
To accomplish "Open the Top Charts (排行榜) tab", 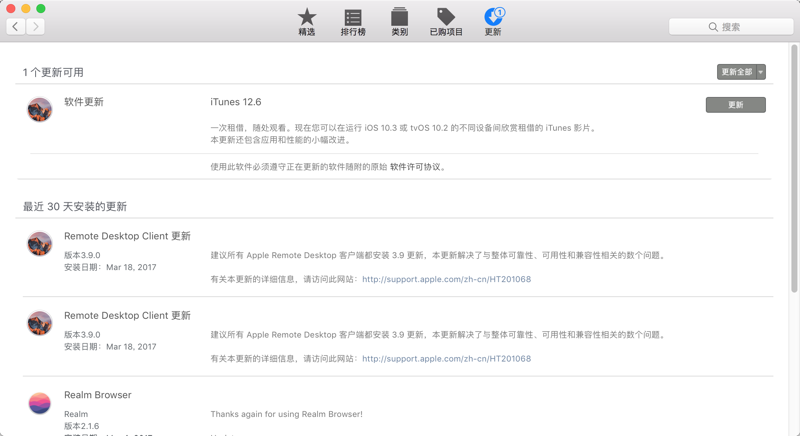I will coord(353,22).
